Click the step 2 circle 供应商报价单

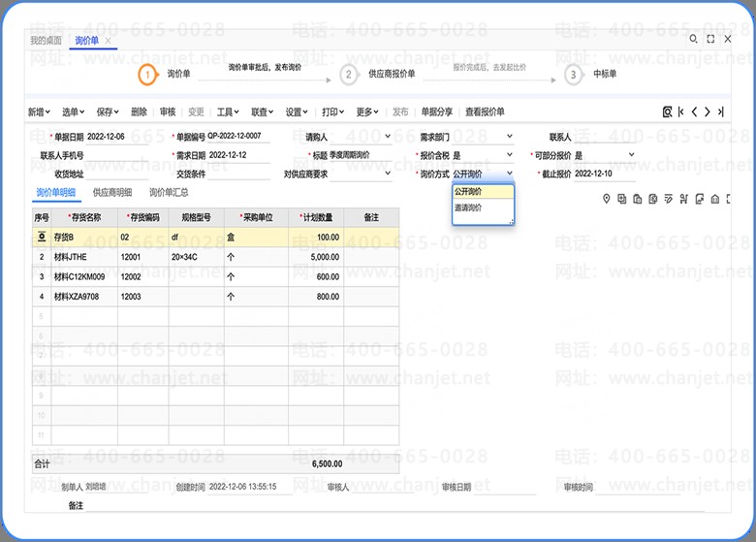click(x=348, y=75)
